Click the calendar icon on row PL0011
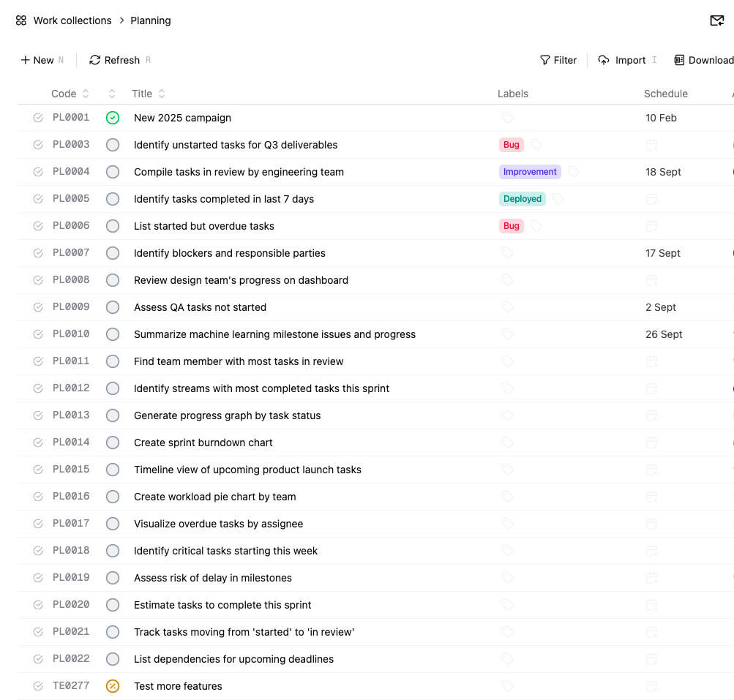The height and width of the screenshot is (700, 734). pyautogui.click(x=651, y=361)
